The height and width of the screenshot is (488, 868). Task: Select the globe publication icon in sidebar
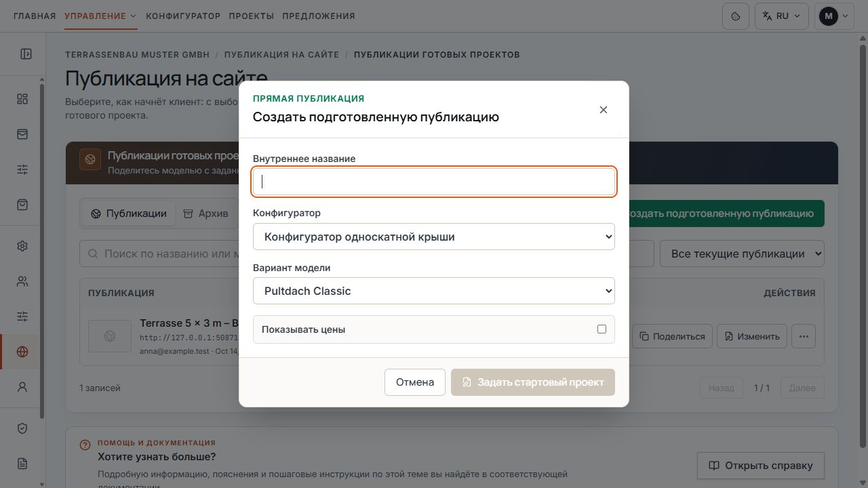click(x=22, y=352)
